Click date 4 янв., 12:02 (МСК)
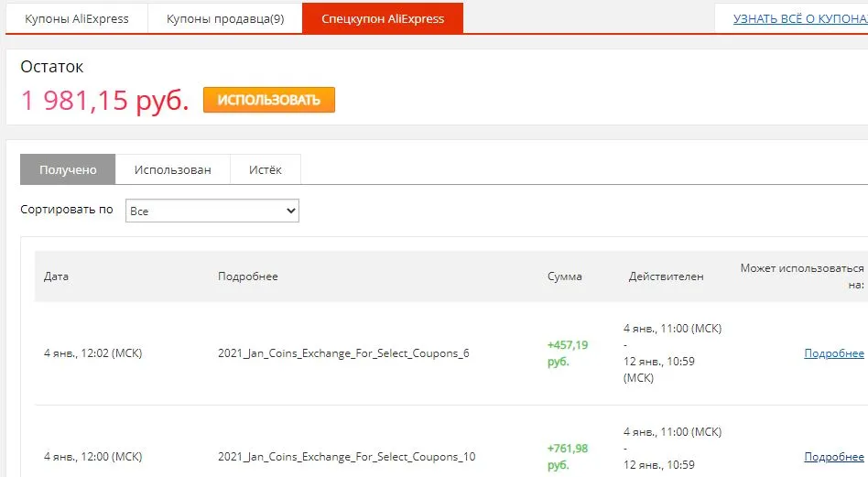The width and height of the screenshot is (868, 477). 93,353
